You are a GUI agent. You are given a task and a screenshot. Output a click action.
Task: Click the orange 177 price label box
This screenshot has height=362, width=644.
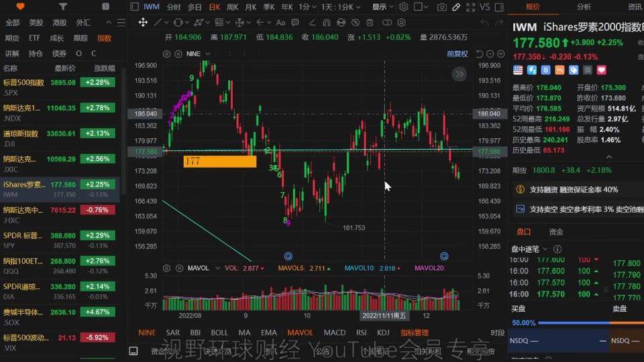pos(220,162)
